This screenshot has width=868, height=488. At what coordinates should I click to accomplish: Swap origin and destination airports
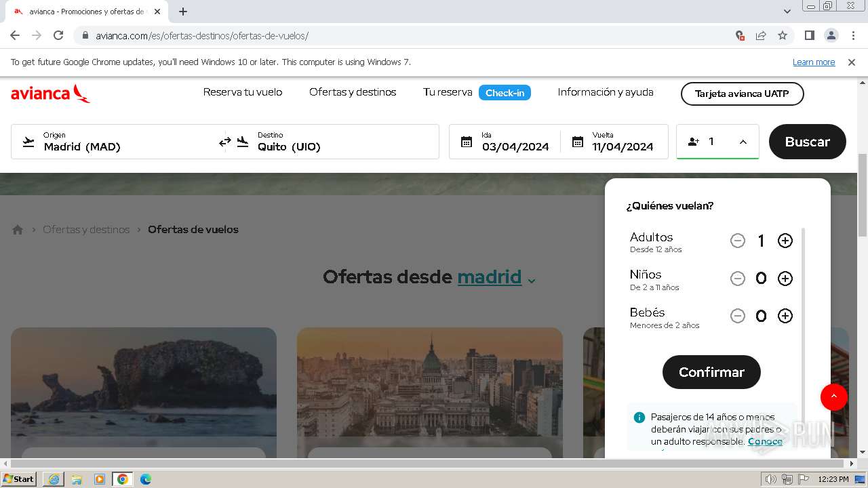225,142
